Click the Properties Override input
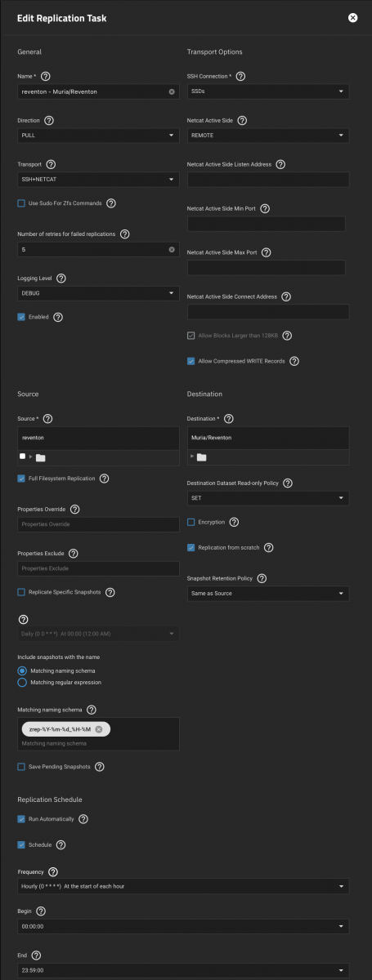The width and height of the screenshot is (372, 980). tap(98, 524)
